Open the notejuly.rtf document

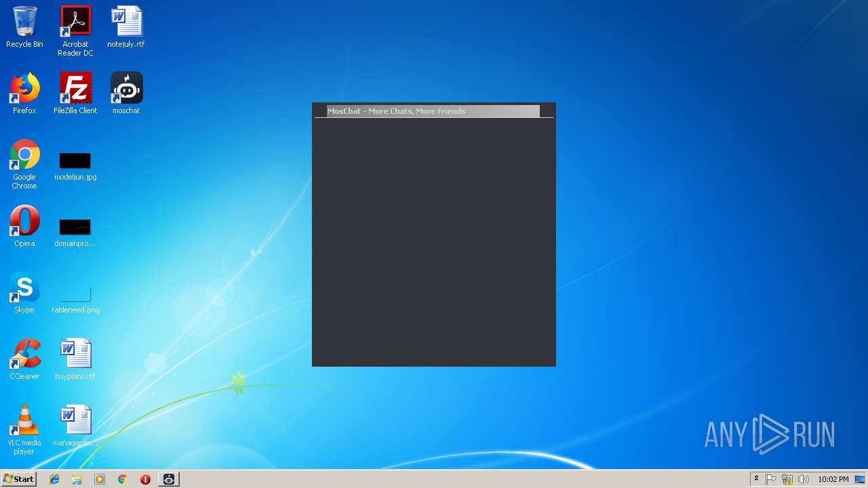point(126,27)
